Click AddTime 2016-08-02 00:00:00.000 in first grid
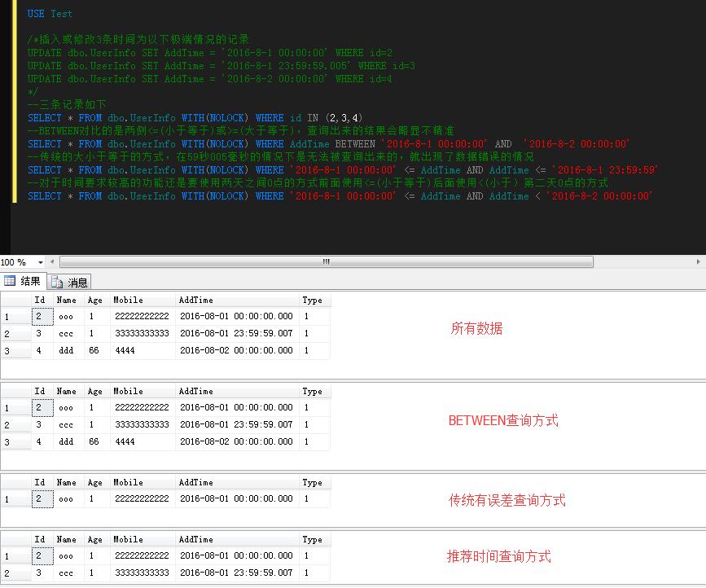Image resolution: width=706 pixels, height=588 pixels. tap(236, 350)
